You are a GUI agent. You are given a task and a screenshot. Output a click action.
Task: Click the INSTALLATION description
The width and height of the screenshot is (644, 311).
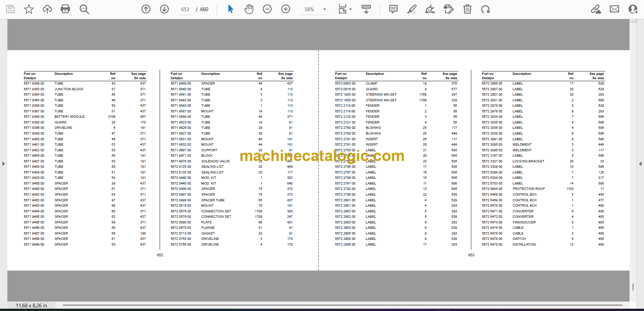(524, 245)
